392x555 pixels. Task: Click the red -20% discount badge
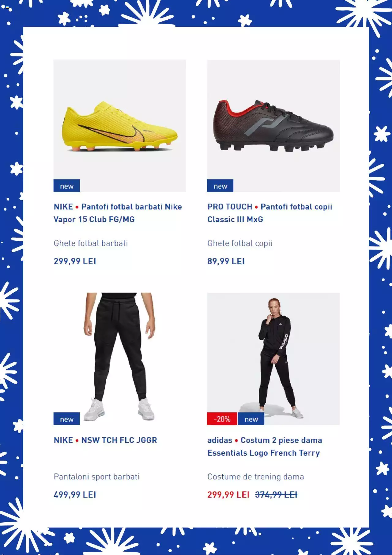pos(222,419)
